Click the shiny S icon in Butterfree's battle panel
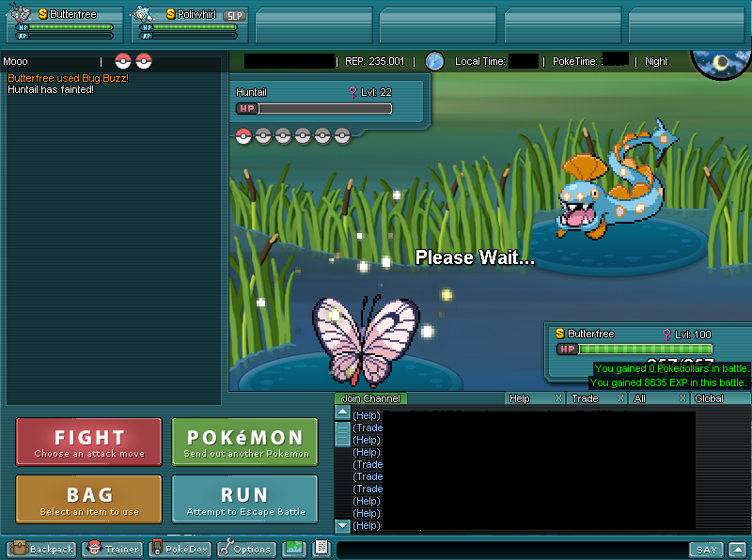 (559, 334)
